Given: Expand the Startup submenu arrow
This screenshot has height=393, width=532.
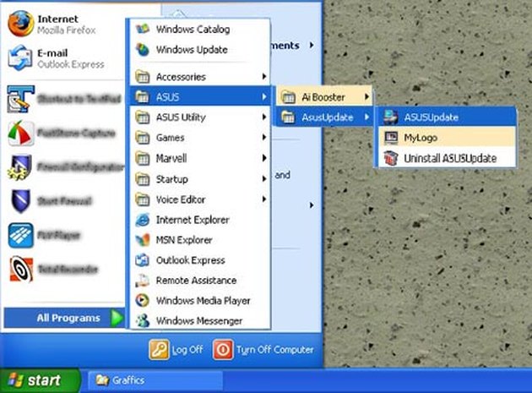Looking at the screenshot, I should coord(264,178).
